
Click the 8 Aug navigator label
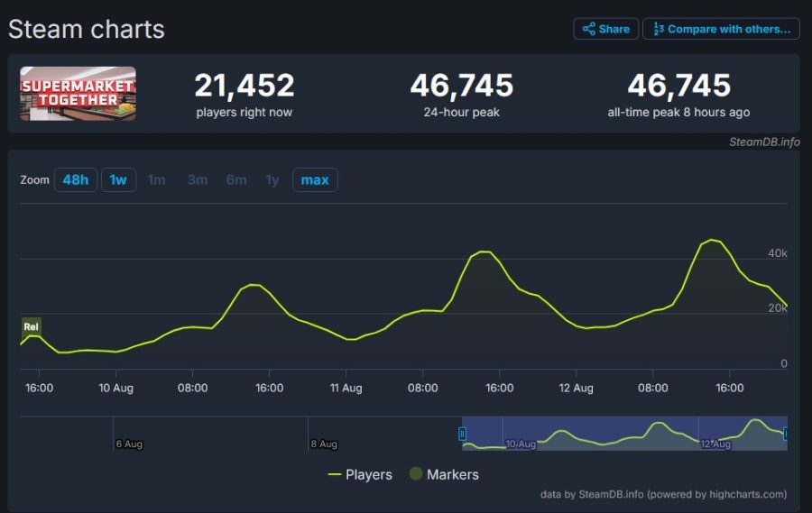(x=324, y=444)
